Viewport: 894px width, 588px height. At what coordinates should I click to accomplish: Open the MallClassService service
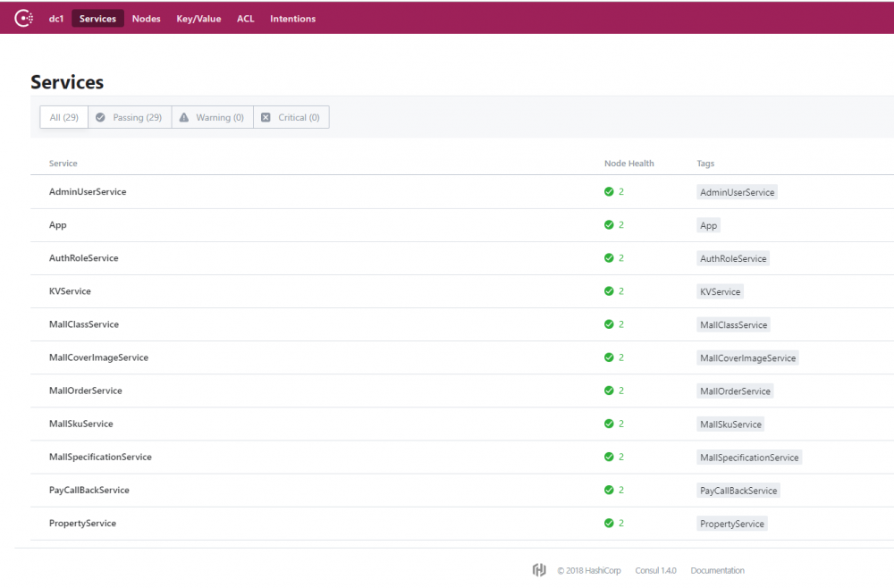(x=84, y=324)
